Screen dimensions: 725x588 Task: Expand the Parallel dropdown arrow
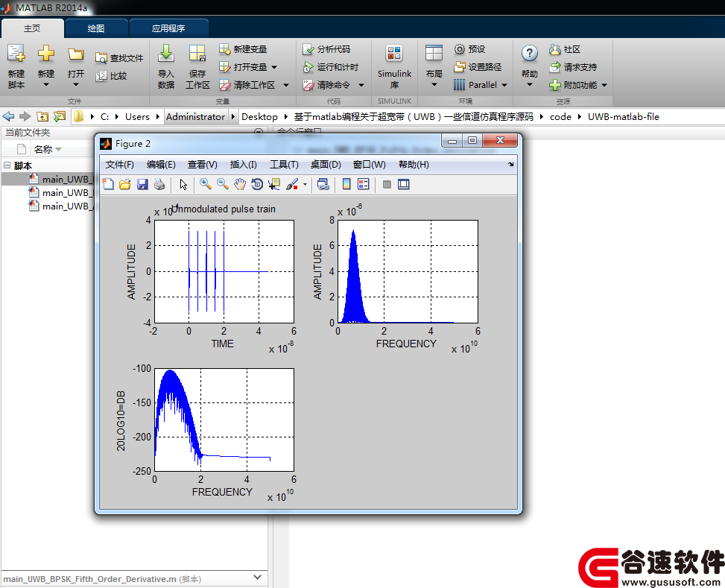coord(504,85)
